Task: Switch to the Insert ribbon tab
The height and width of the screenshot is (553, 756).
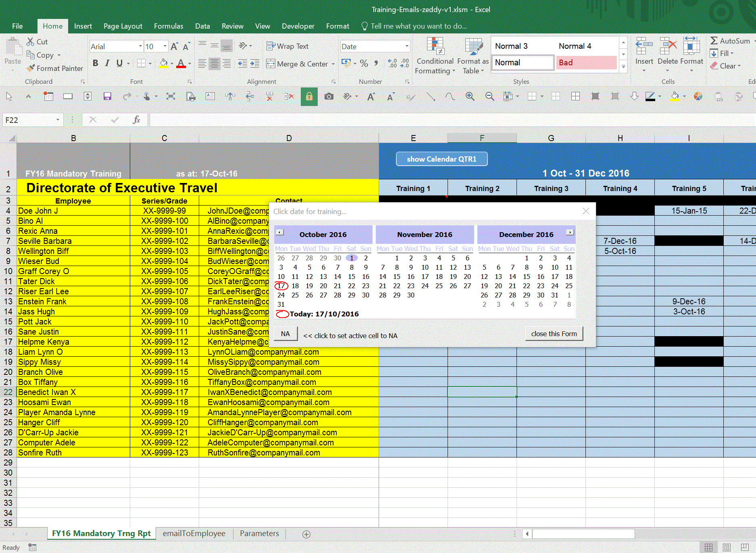Action: (83, 26)
